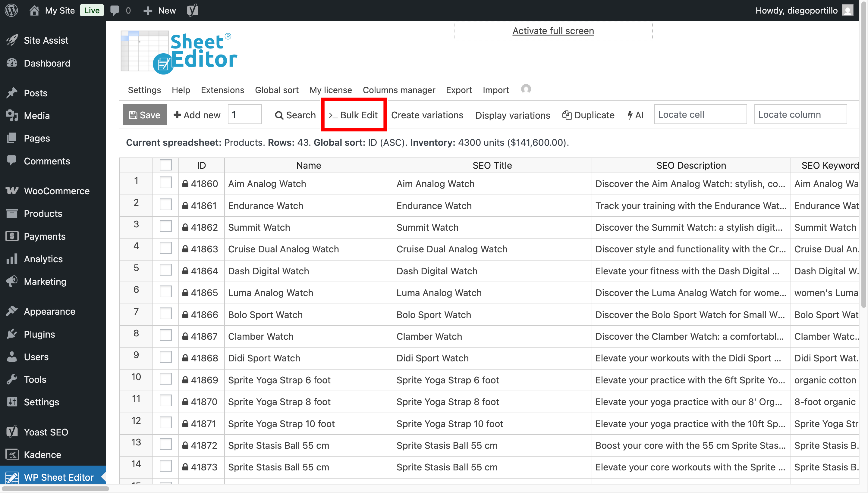
Task: Duplicate rows using the Duplicate icon
Action: coord(589,115)
